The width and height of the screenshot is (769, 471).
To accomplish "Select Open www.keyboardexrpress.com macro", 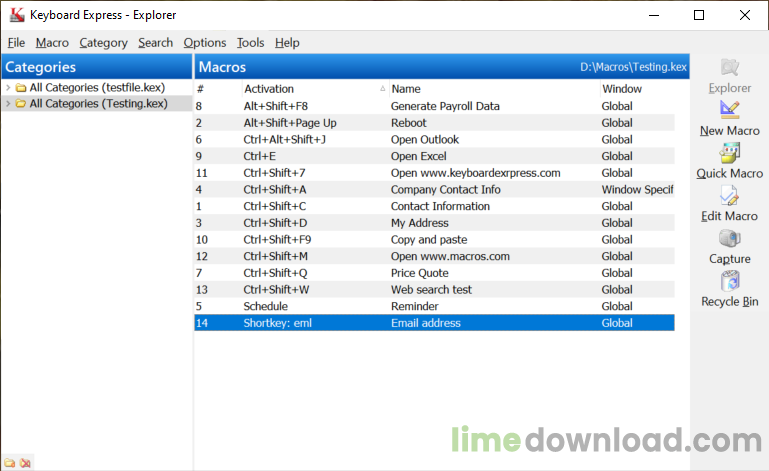I will pos(435,173).
